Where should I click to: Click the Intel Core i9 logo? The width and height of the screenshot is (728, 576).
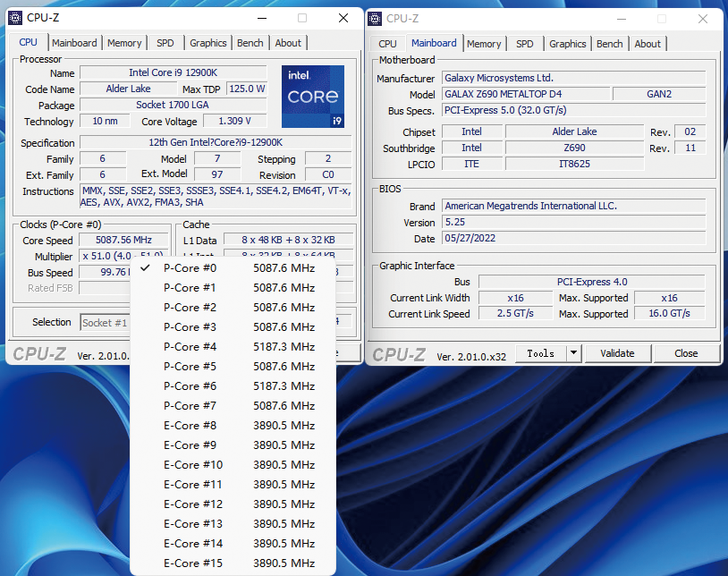(x=312, y=97)
